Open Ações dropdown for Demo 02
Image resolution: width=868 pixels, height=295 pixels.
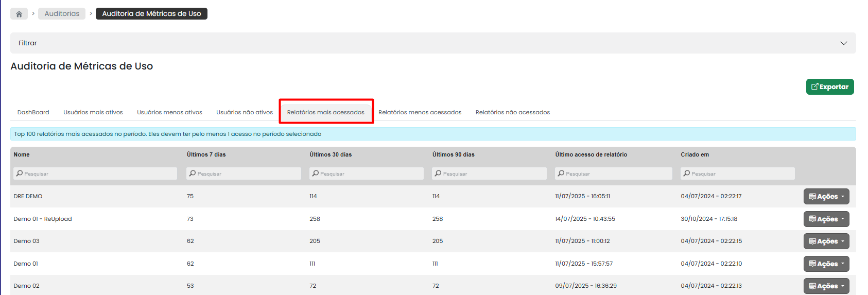[x=826, y=286]
